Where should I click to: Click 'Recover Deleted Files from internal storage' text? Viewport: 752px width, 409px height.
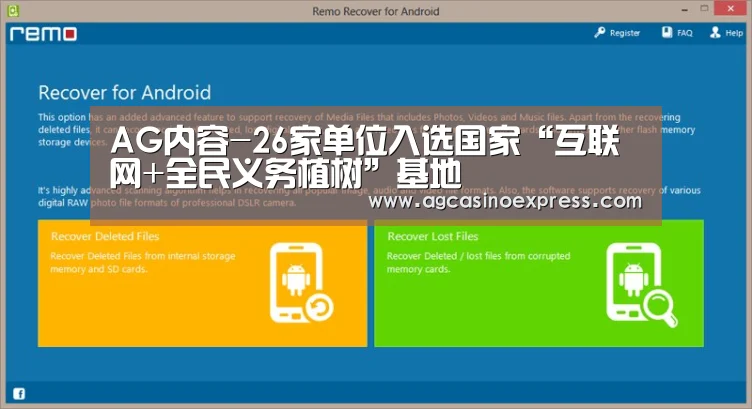pyautogui.click(x=143, y=256)
